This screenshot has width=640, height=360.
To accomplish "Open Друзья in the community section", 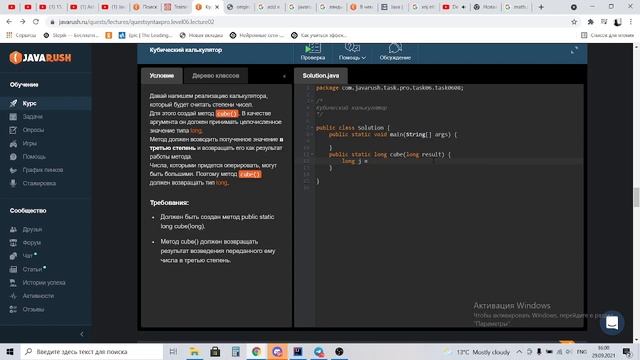I will (x=32, y=229).
